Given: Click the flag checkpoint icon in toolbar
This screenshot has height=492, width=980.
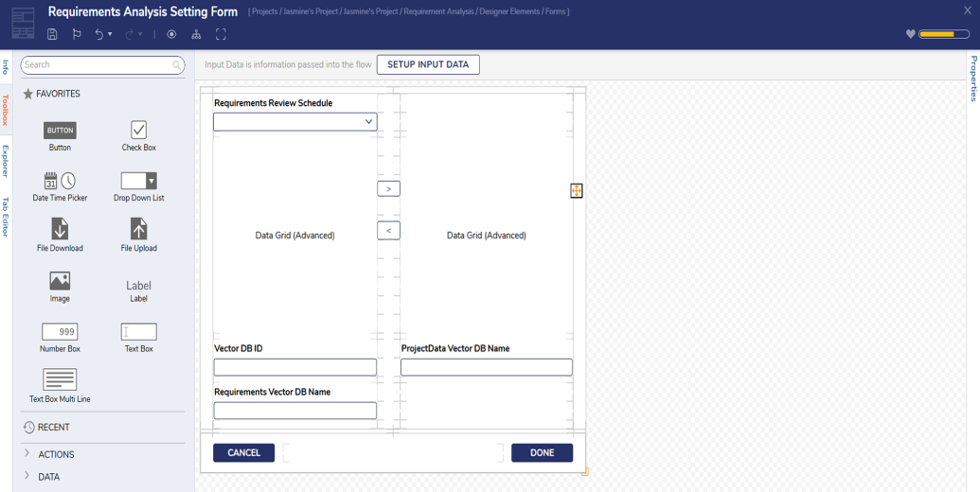Looking at the screenshot, I should coord(77,34).
